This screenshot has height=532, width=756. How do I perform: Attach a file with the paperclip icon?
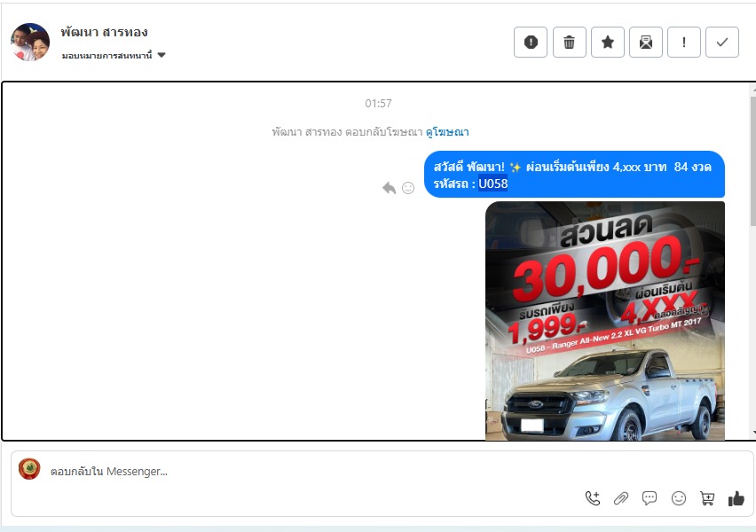click(x=621, y=498)
